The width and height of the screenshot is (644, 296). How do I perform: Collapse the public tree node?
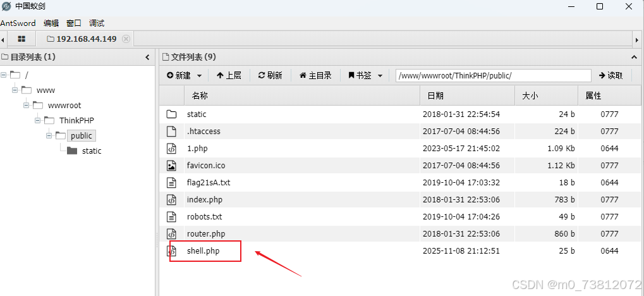(49, 135)
